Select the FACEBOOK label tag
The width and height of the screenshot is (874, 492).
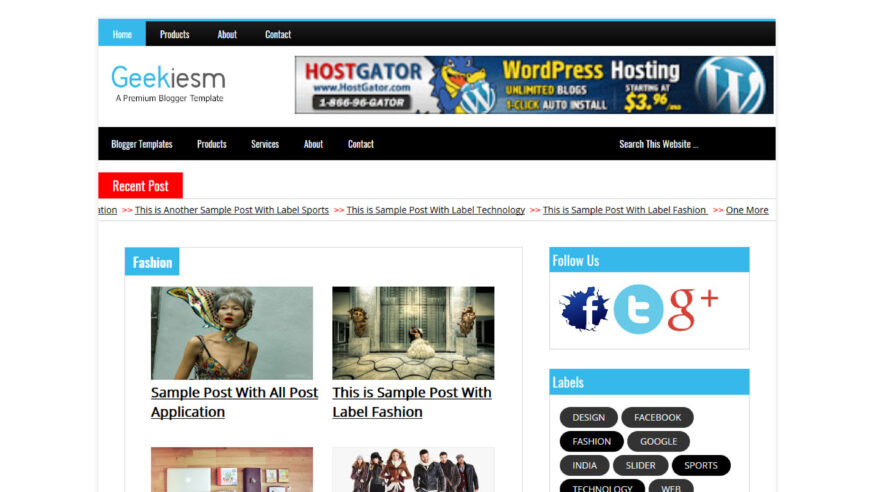tap(658, 417)
